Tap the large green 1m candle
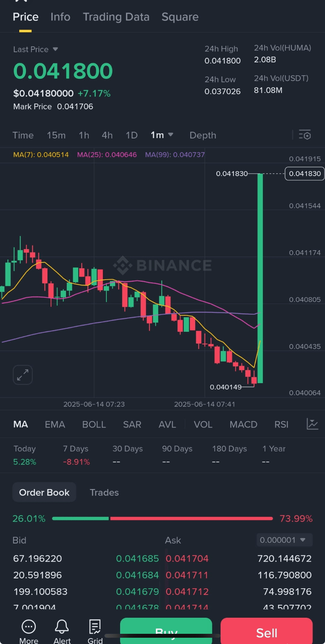Screen dimensions: 325x644 260,278
